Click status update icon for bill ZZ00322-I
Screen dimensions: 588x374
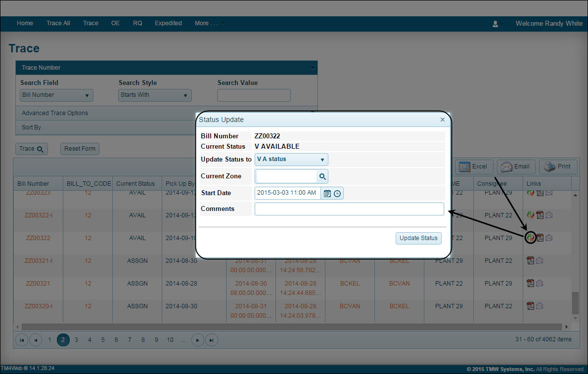coord(530,215)
